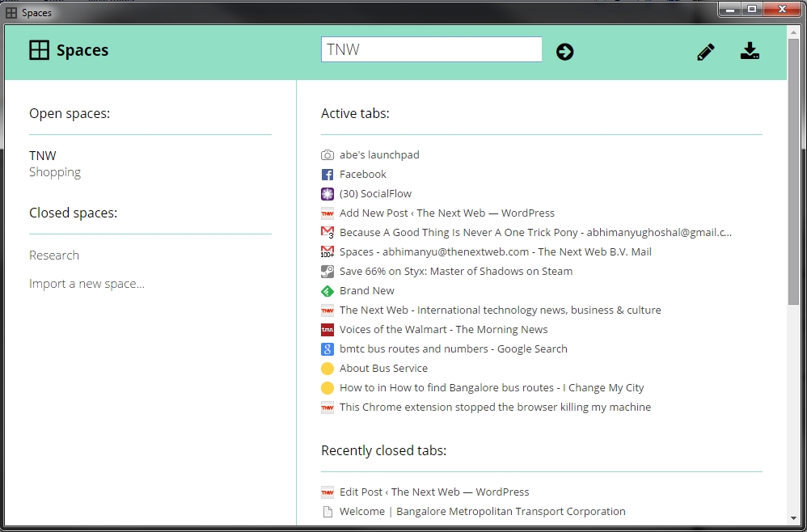Click the green Brand New favicon
Viewport: 807px width, 532px height.
pyautogui.click(x=327, y=291)
